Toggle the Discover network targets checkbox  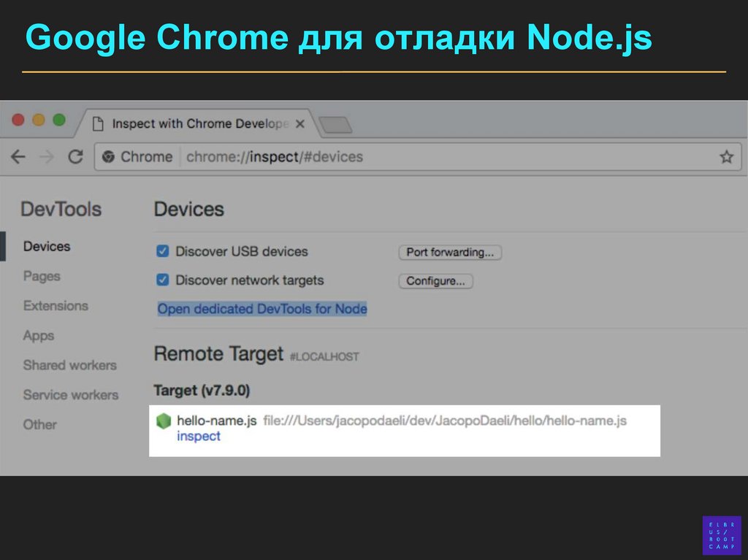[x=163, y=280]
